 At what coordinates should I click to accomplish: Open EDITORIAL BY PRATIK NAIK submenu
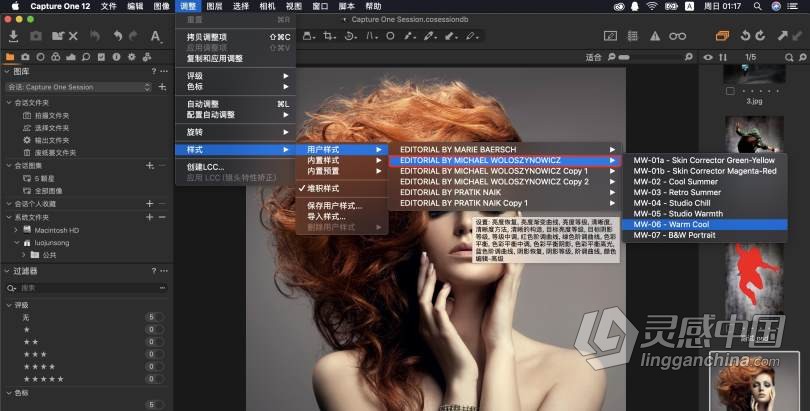click(x=505, y=192)
